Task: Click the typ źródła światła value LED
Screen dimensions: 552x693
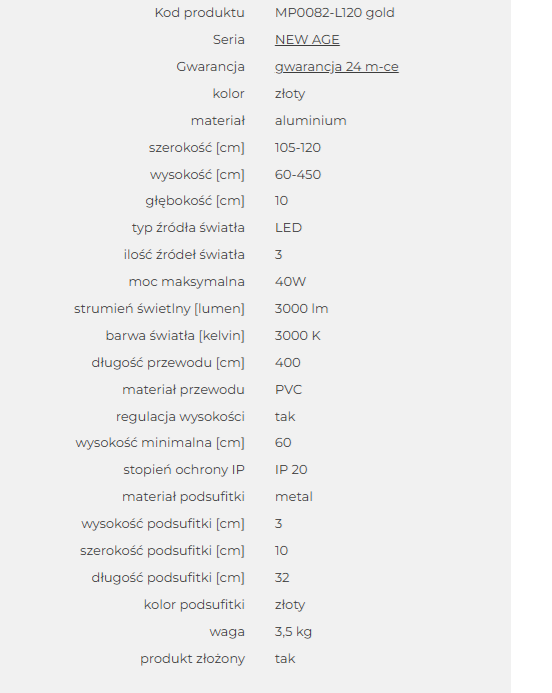Action: [289, 228]
